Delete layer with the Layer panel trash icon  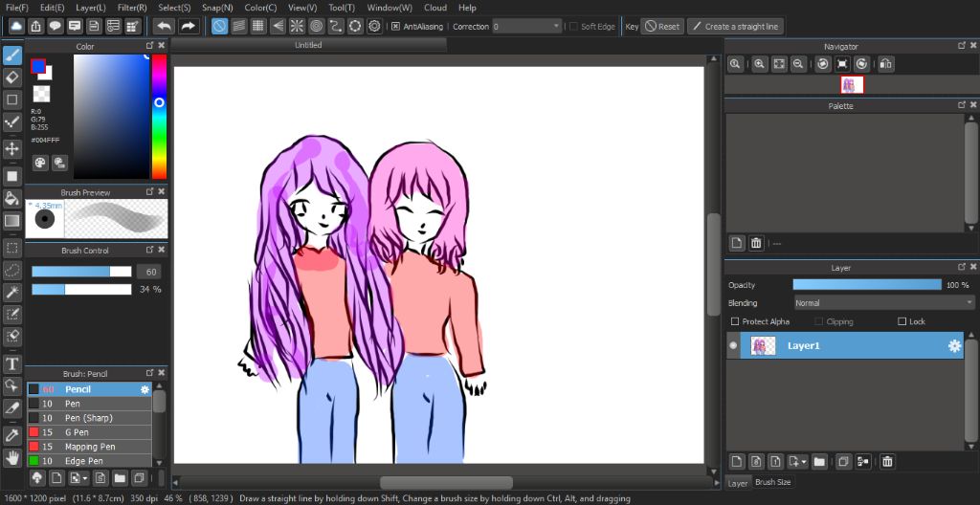887,462
